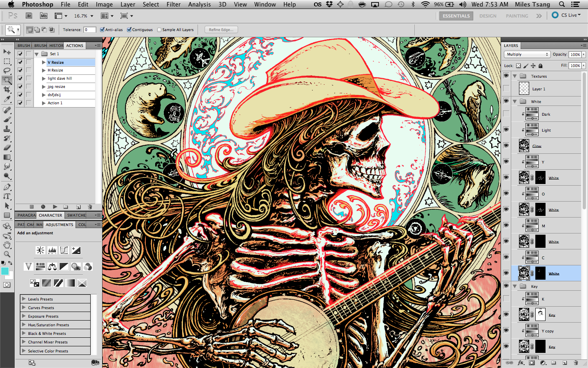Add a Vibrance adjustment
Viewport: 588px width, 368px height.
pyautogui.click(x=29, y=267)
